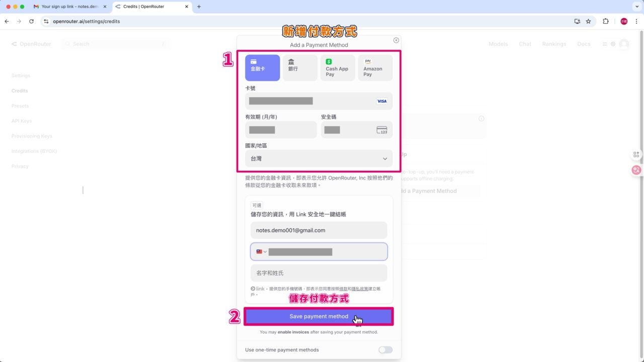Open the Chrome three-dot menu
Viewport: 644px width, 362px height.
636,22
